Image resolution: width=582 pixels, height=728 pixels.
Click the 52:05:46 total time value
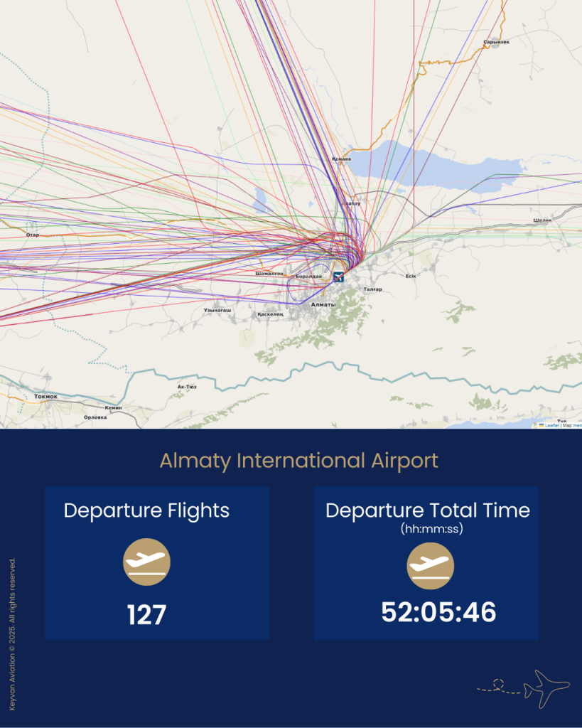click(438, 612)
